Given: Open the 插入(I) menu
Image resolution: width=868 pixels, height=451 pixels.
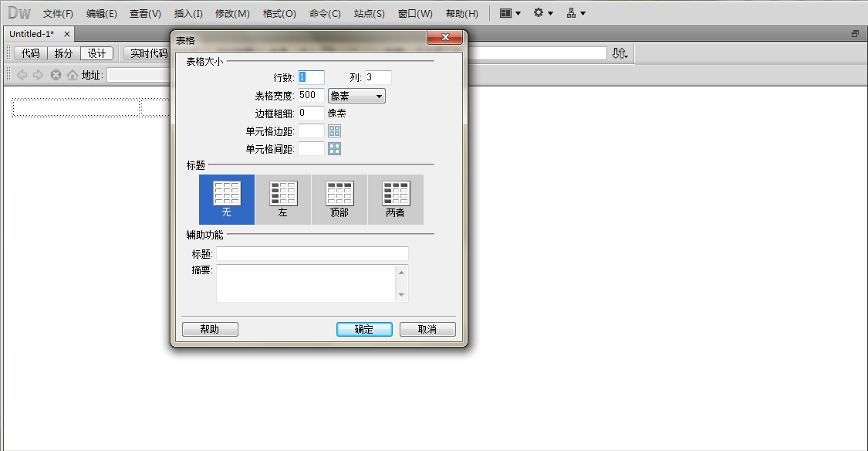Looking at the screenshot, I should (188, 14).
